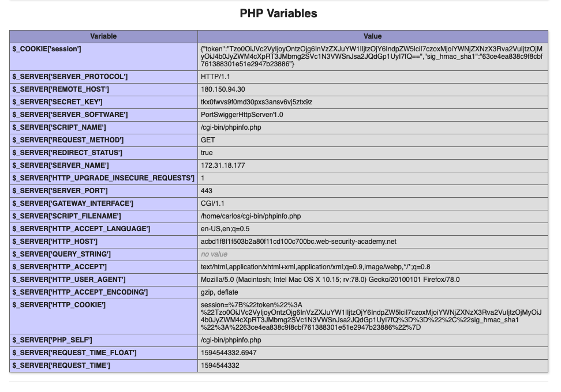
Task: Click the value 1 for upgrade insecure requests
Action: coord(203,178)
